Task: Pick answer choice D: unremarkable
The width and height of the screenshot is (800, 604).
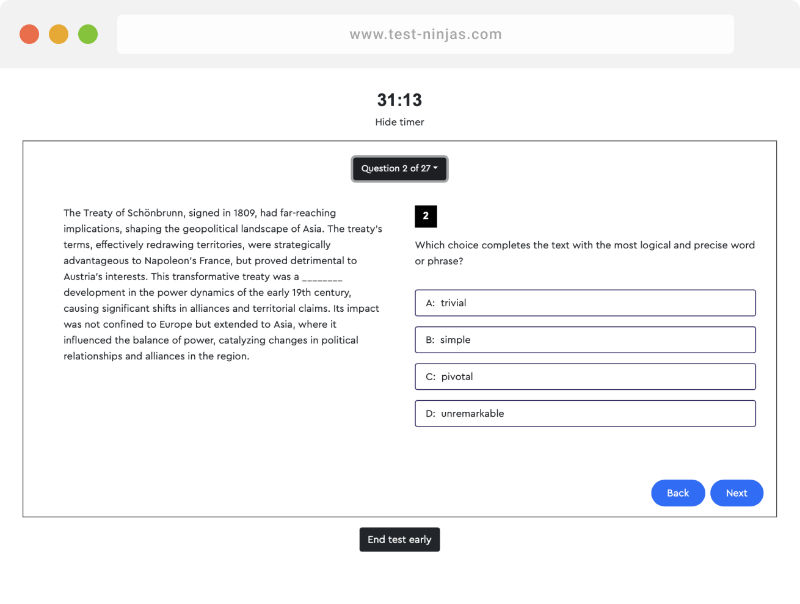Action: click(x=584, y=413)
